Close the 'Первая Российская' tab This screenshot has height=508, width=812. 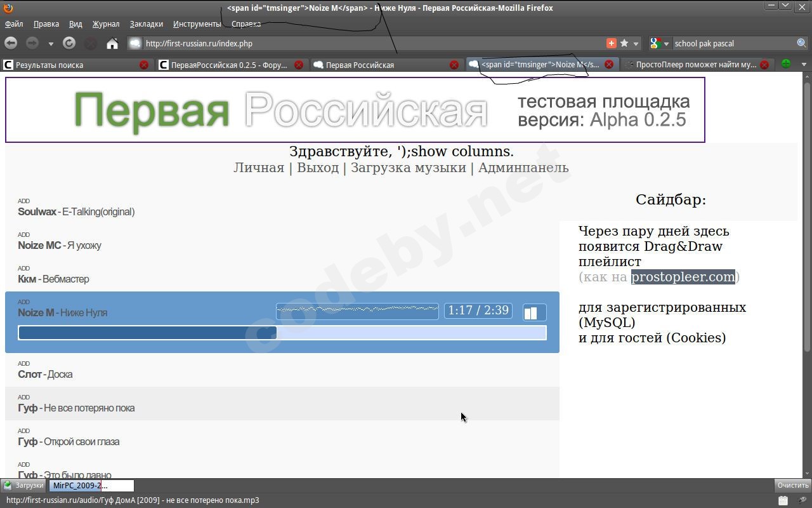point(454,65)
